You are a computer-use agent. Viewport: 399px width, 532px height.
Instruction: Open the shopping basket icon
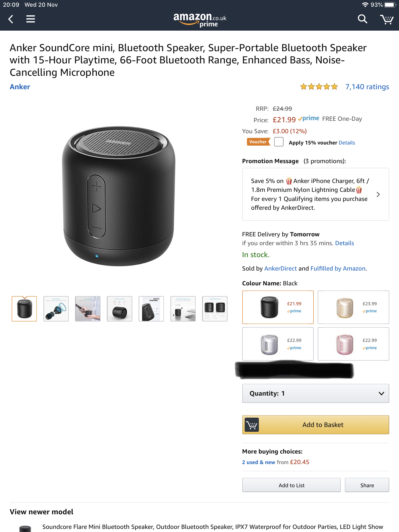[x=387, y=19]
